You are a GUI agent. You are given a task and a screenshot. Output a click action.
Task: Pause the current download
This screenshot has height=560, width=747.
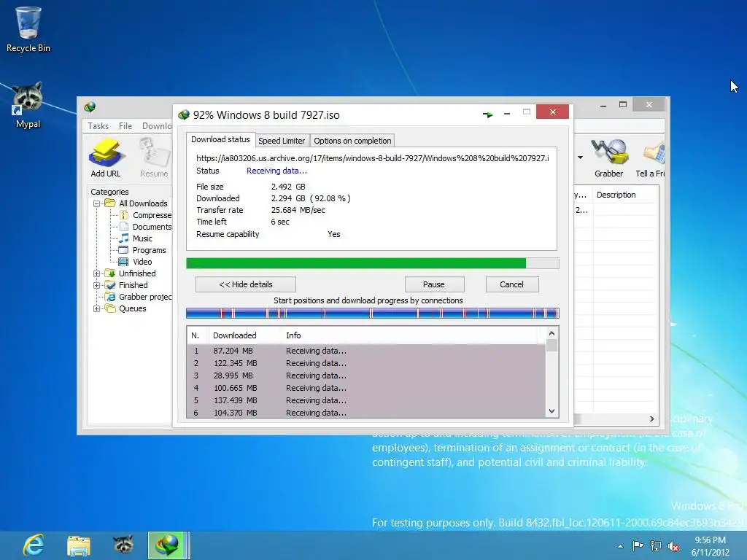pos(434,284)
